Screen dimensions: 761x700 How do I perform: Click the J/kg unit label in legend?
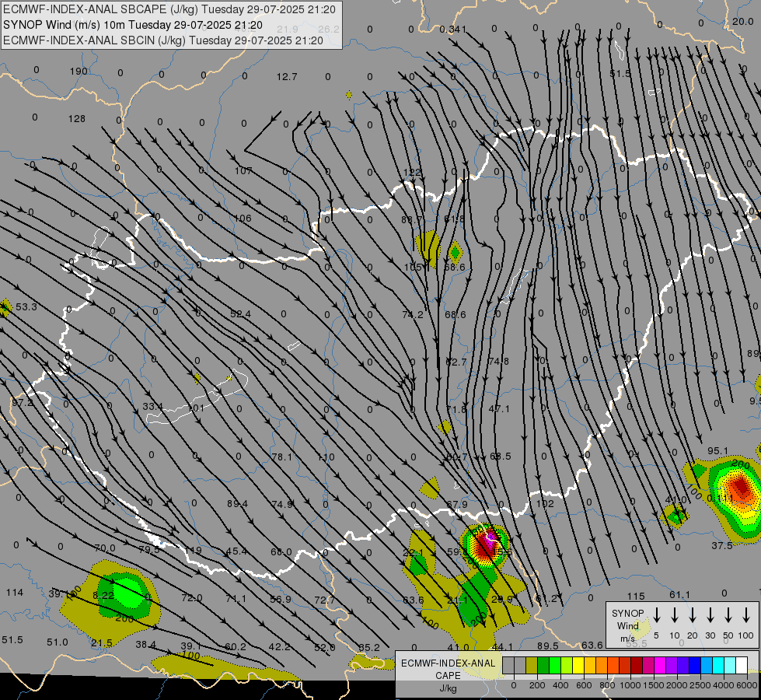[x=448, y=688]
